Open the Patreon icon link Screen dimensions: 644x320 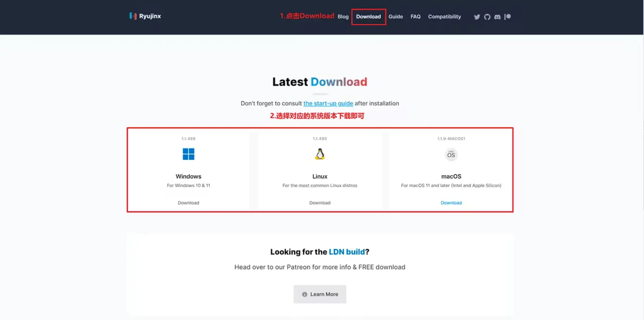click(507, 17)
